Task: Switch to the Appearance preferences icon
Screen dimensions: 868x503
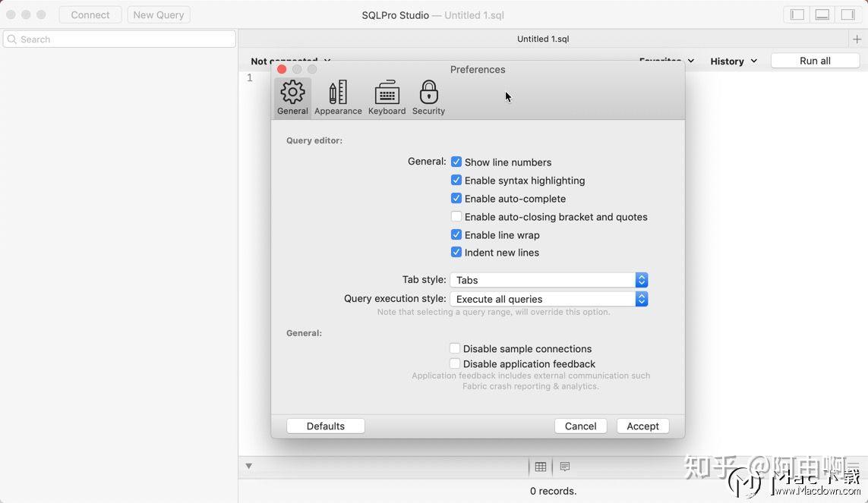Action: pyautogui.click(x=337, y=95)
